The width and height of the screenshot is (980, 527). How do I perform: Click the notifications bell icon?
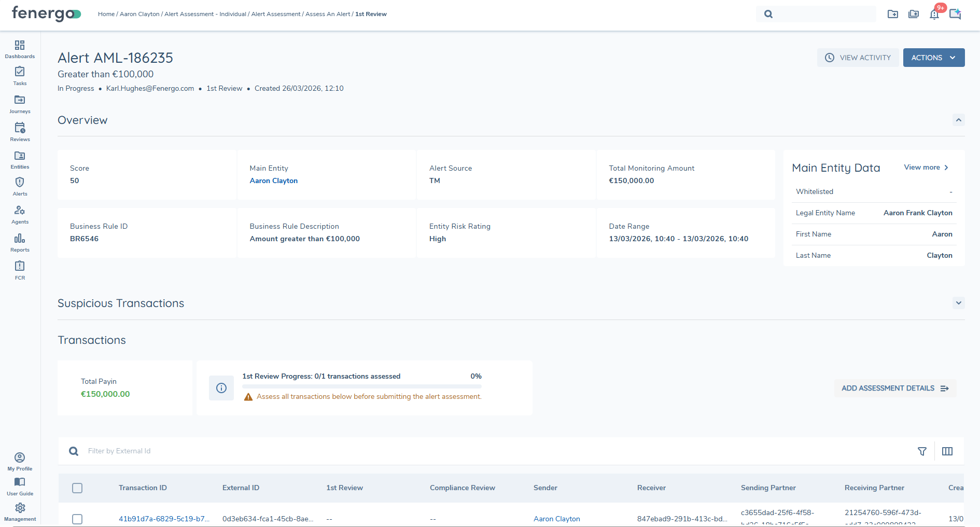pos(934,14)
